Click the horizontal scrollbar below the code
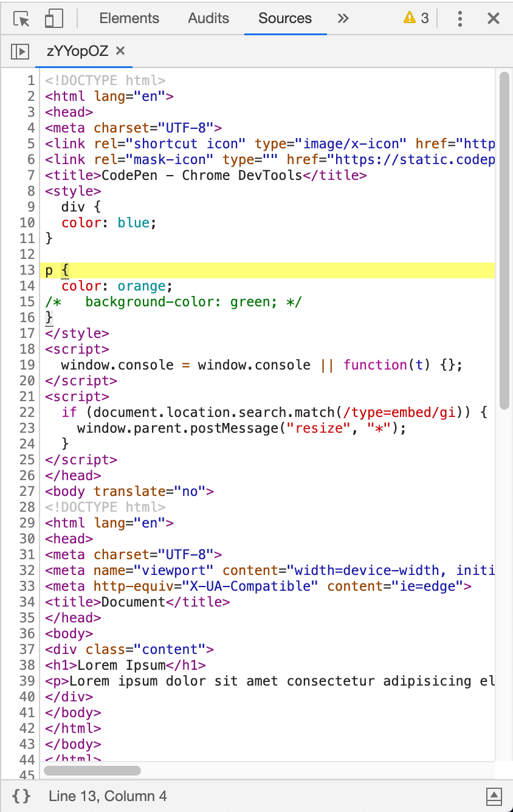Screen dimensions: 513x812 pos(91,771)
